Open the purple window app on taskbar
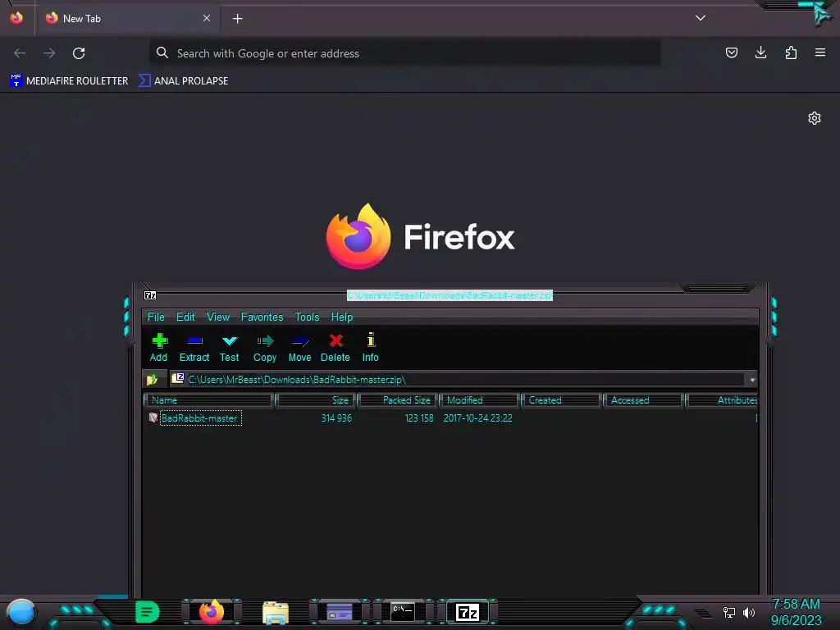This screenshot has width=840, height=630. [x=340, y=612]
